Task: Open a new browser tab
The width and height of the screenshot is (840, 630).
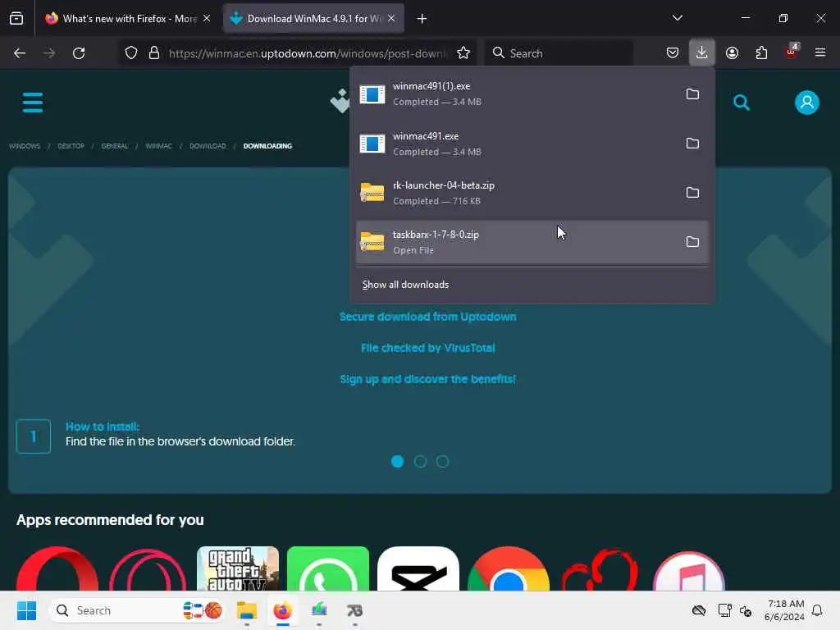Action: (422, 19)
